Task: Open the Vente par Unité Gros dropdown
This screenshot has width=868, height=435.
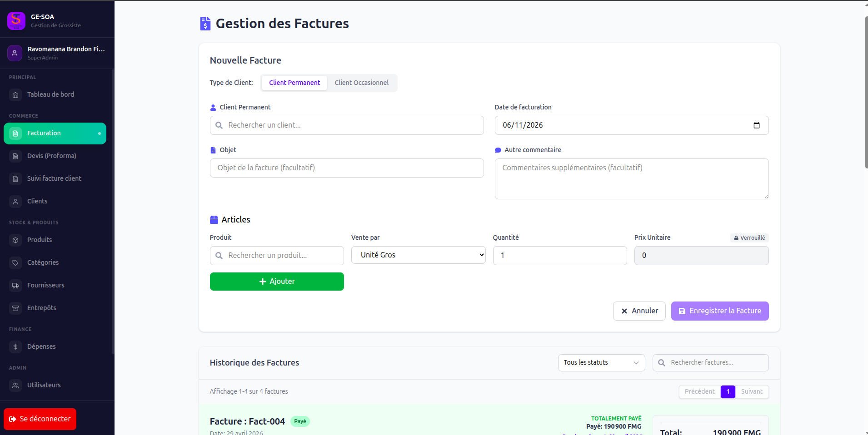Action: pos(419,255)
